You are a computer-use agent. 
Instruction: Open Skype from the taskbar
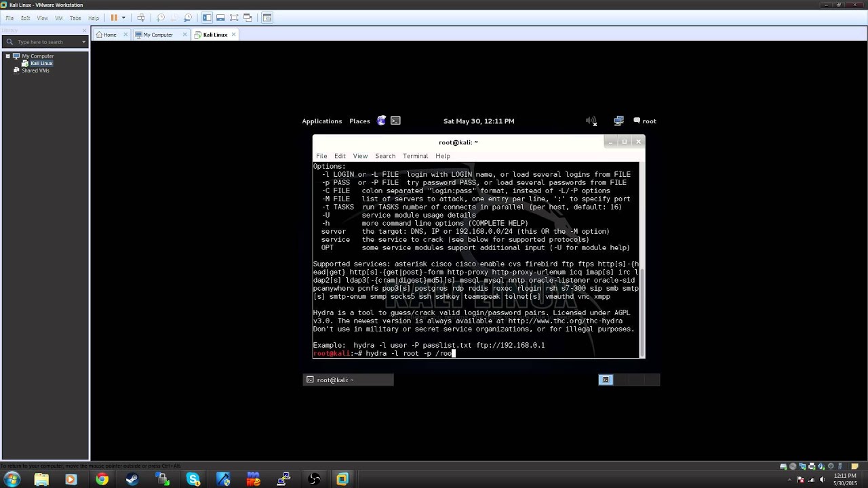[193, 479]
